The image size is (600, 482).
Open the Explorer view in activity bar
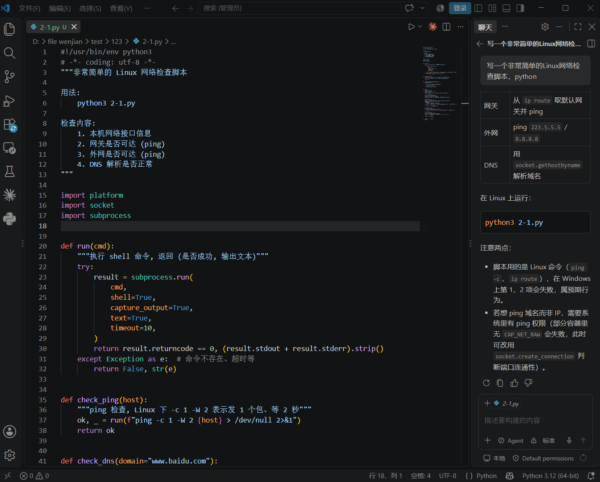coord(10,29)
